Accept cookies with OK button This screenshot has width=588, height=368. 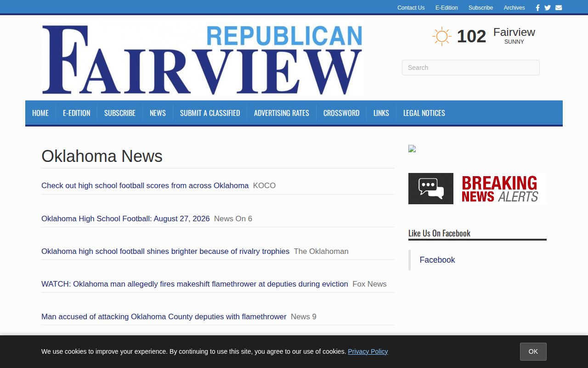[533, 351]
